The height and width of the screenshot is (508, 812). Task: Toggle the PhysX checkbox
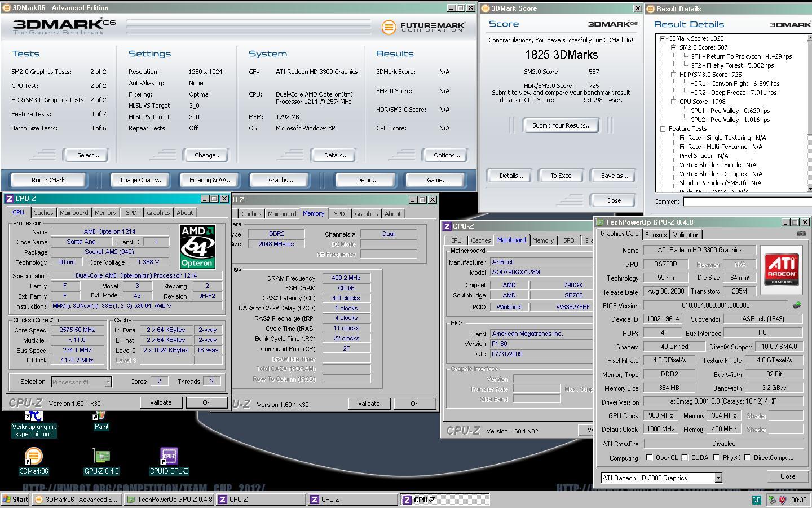coord(716,458)
